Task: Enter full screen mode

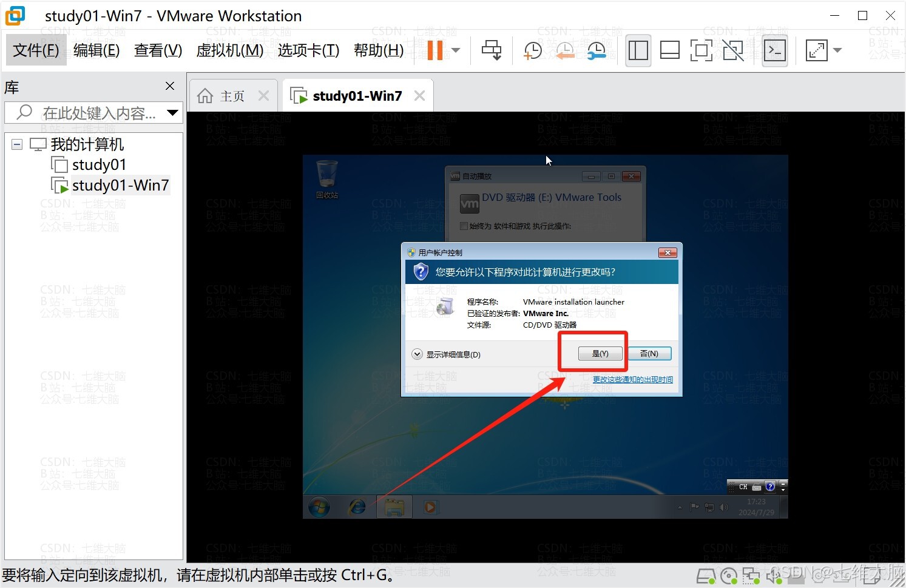Action: tap(701, 50)
